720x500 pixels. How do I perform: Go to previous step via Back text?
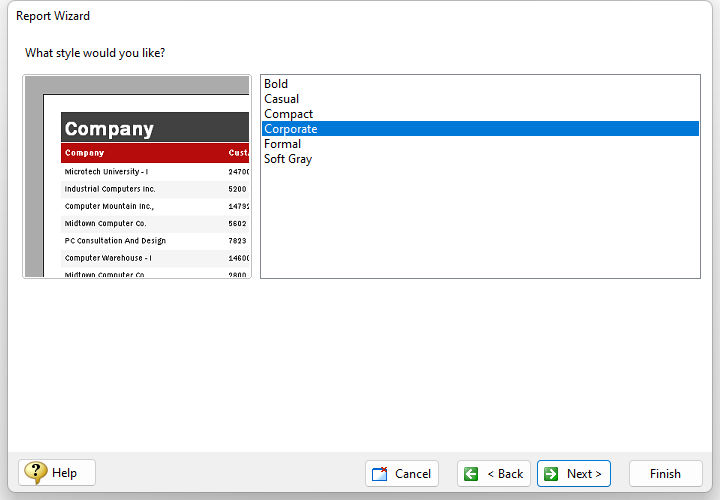(505, 473)
